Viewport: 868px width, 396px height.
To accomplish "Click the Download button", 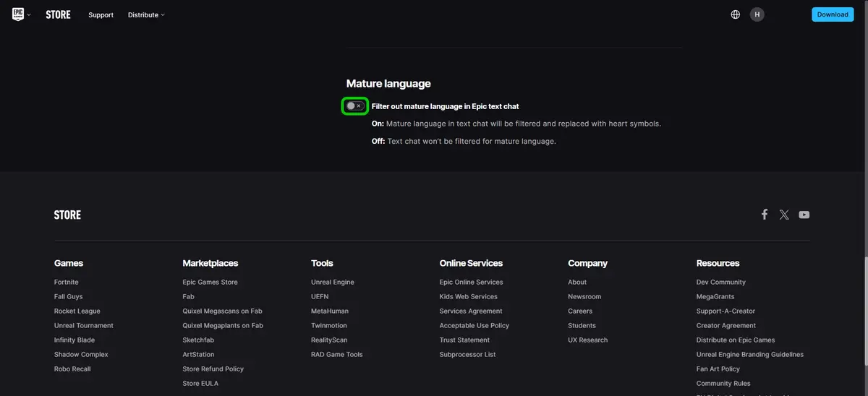I will 833,14.
